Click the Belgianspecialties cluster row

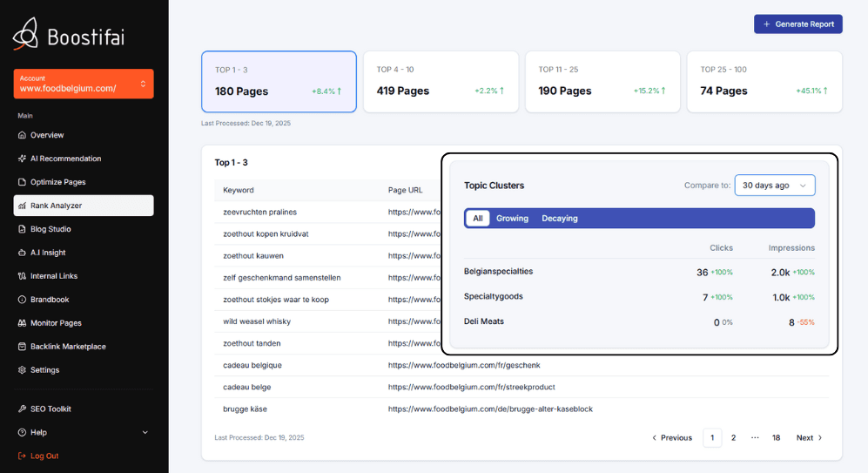coord(639,272)
